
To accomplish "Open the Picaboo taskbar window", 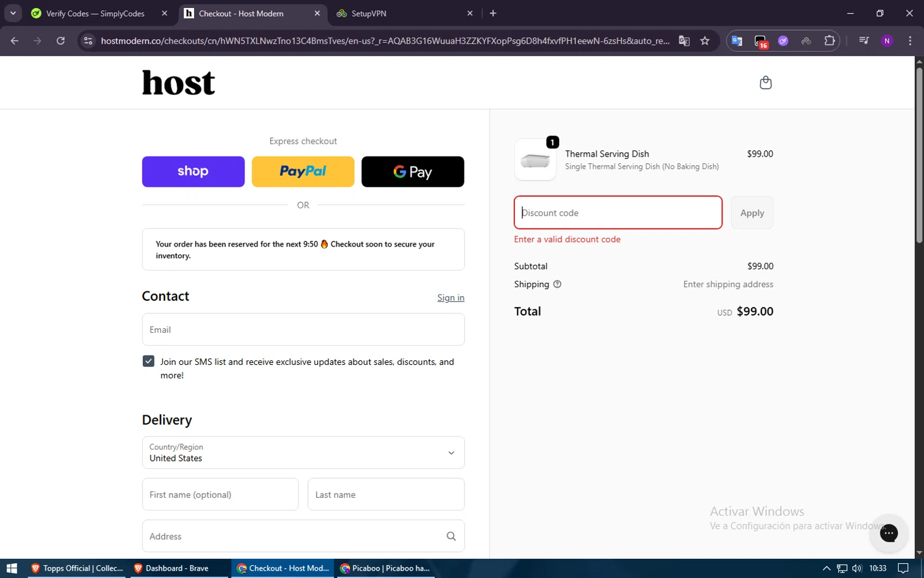I will pos(385,568).
